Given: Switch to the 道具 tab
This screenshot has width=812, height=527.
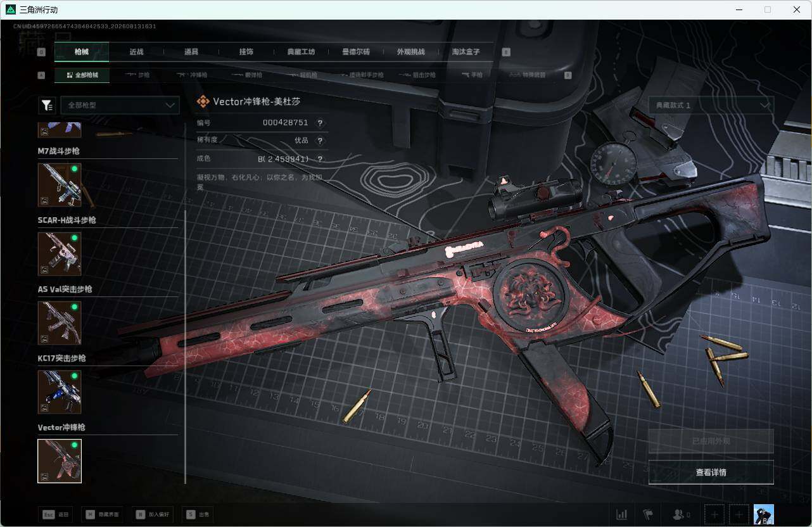Looking at the screenshot, I should pyautogui.click(x=191, y=52).
